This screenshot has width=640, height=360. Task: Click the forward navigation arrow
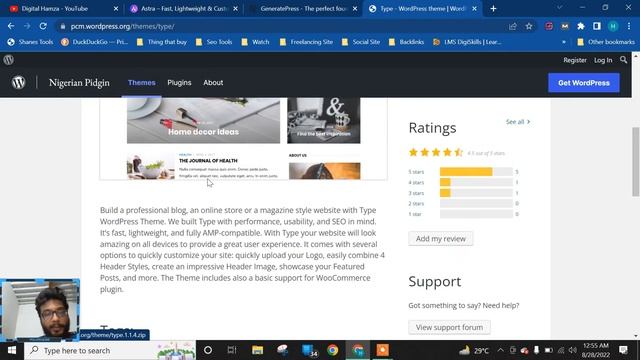pyautogui.click(x=27, y=26)
